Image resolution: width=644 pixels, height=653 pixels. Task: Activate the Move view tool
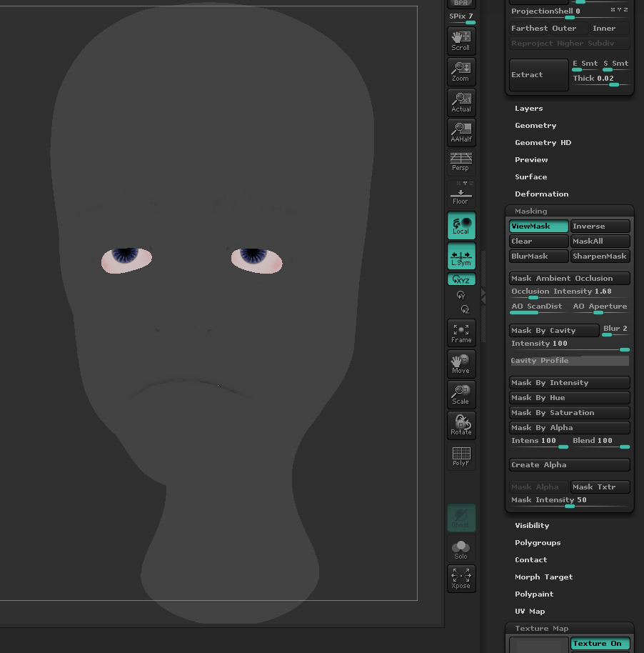pyautogui.click(x=461, y=364)
